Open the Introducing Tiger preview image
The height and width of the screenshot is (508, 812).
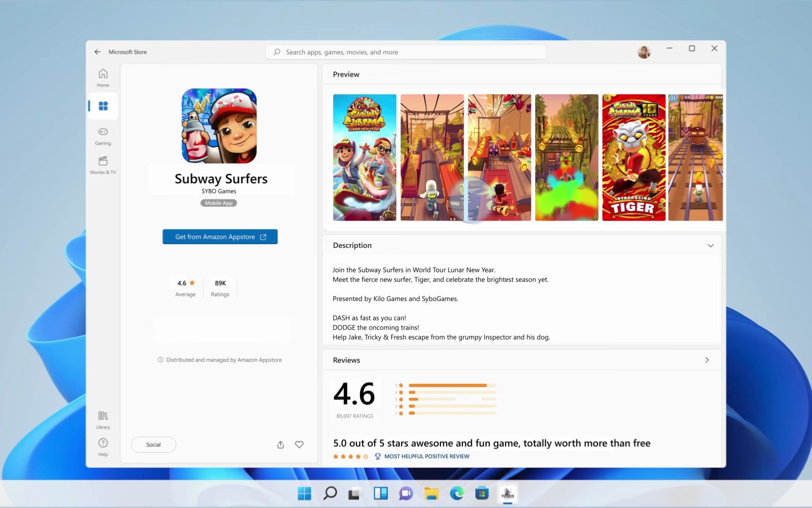point(634,158)
